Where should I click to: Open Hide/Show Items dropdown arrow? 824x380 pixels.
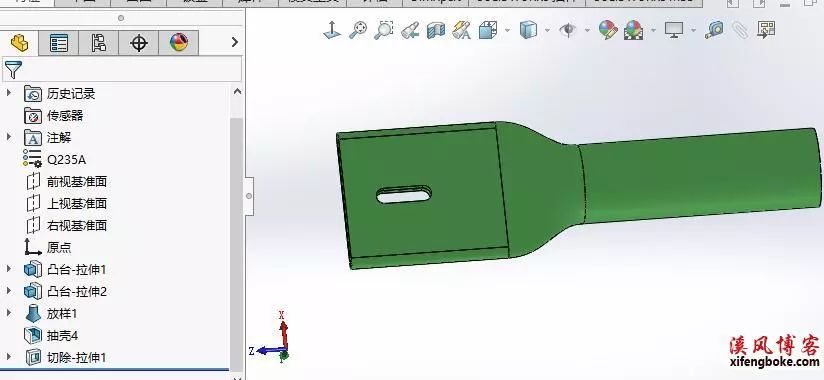pos(587,30)
